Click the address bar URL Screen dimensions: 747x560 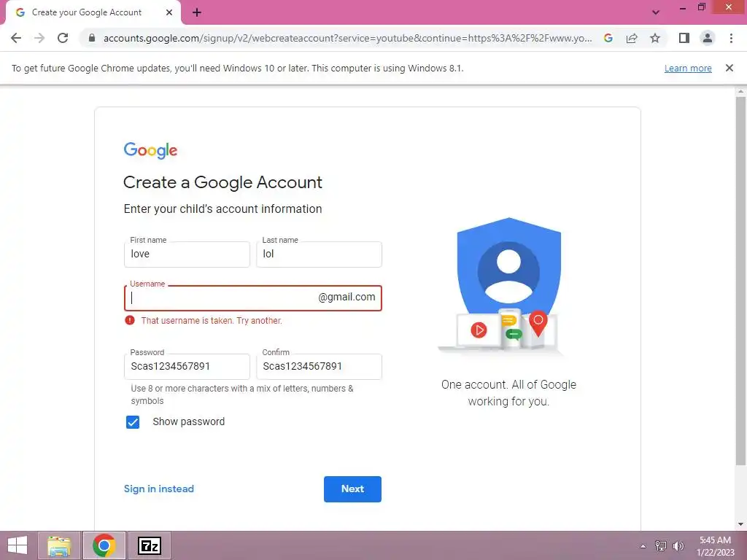(x=347, y=38)
